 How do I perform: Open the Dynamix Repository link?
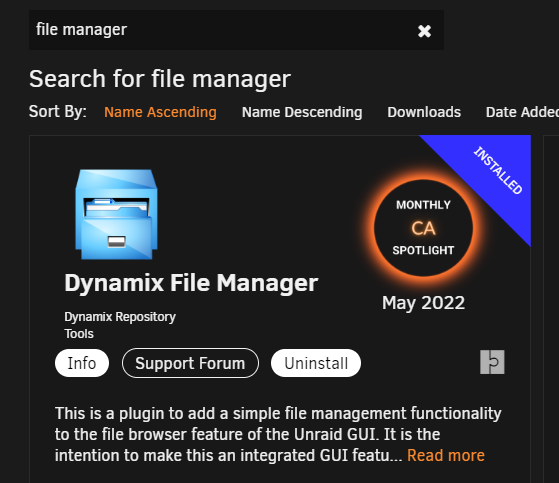point(120,317)
